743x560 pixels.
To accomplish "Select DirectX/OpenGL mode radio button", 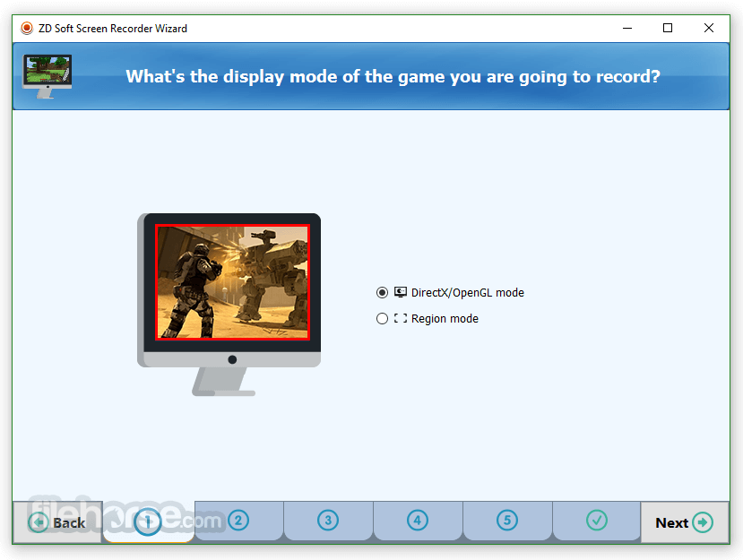I will coord(382,293).
